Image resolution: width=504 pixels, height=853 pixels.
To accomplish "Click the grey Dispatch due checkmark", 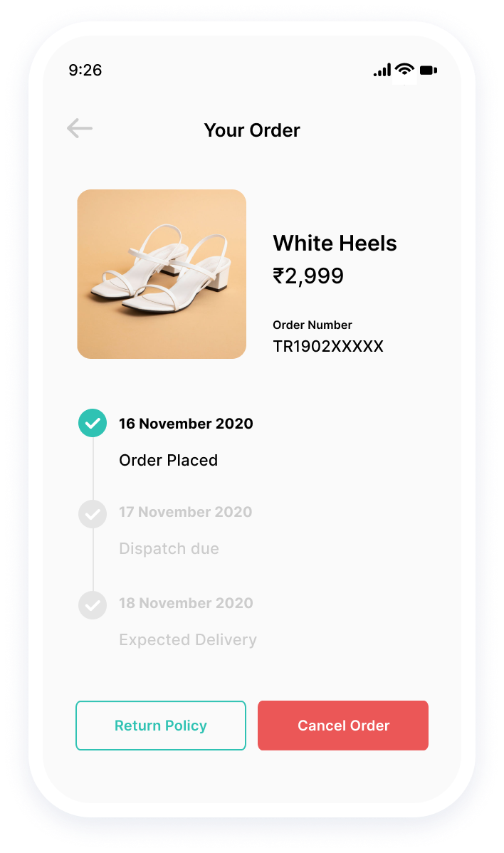I will (93, 513).
